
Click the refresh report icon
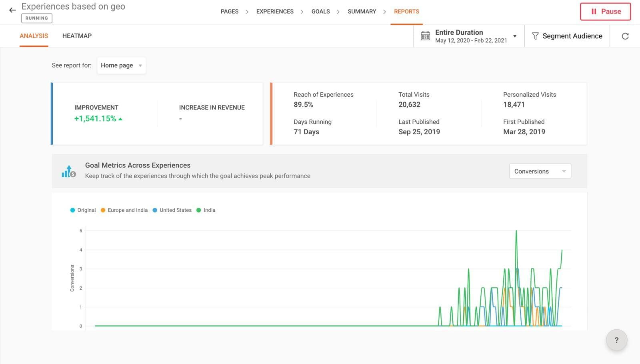pyautogui.click(x=625, y=36)
